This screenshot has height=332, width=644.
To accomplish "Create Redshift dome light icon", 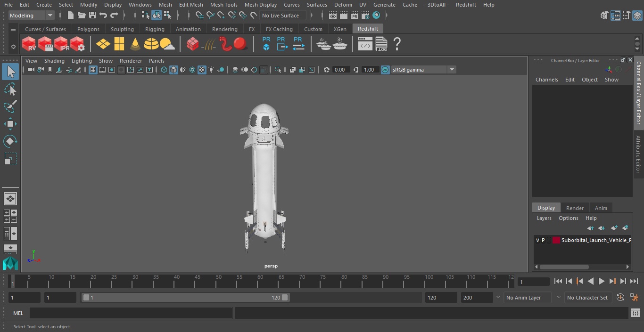I will click(151, 44).
